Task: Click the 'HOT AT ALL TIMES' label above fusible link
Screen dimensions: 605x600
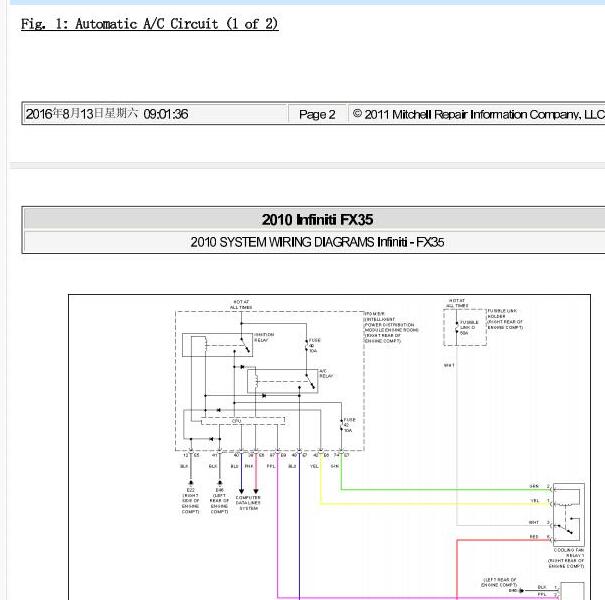Action: [x=457, y=303]
